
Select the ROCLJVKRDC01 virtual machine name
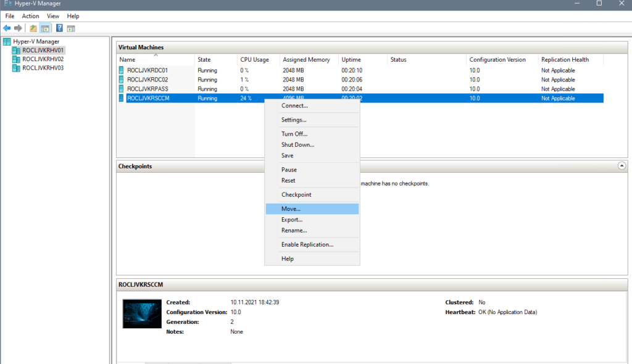click(x=147, y=70)
